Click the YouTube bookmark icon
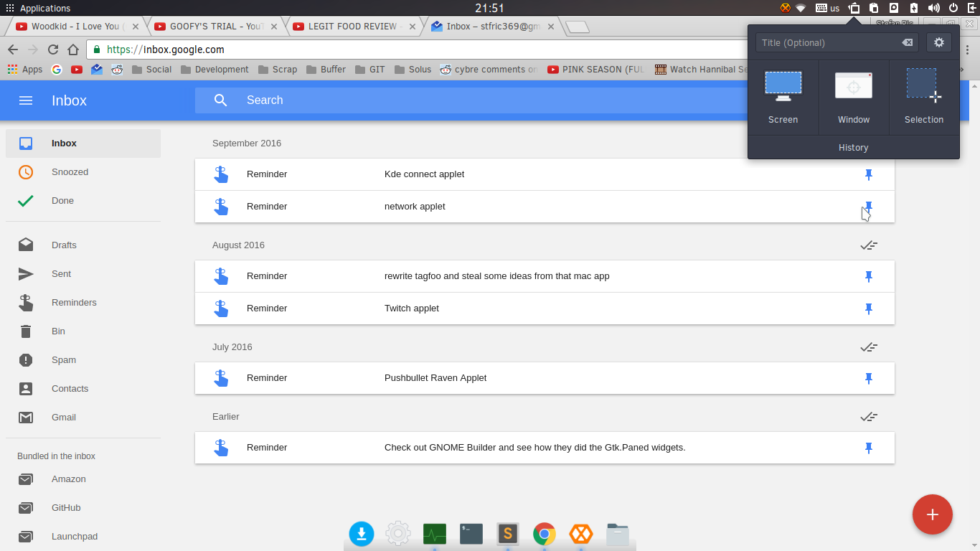 click(77, 70)
